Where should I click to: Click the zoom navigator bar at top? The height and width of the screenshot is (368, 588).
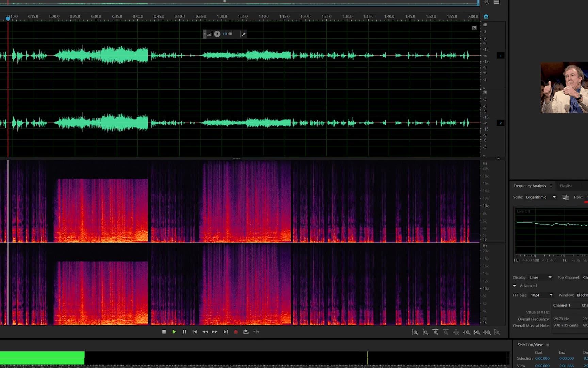(240, 2)
